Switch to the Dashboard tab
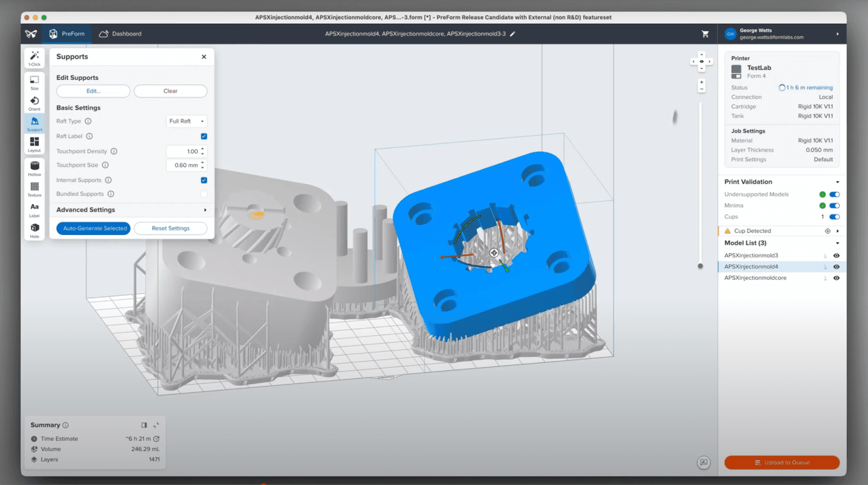 point(120,34)
